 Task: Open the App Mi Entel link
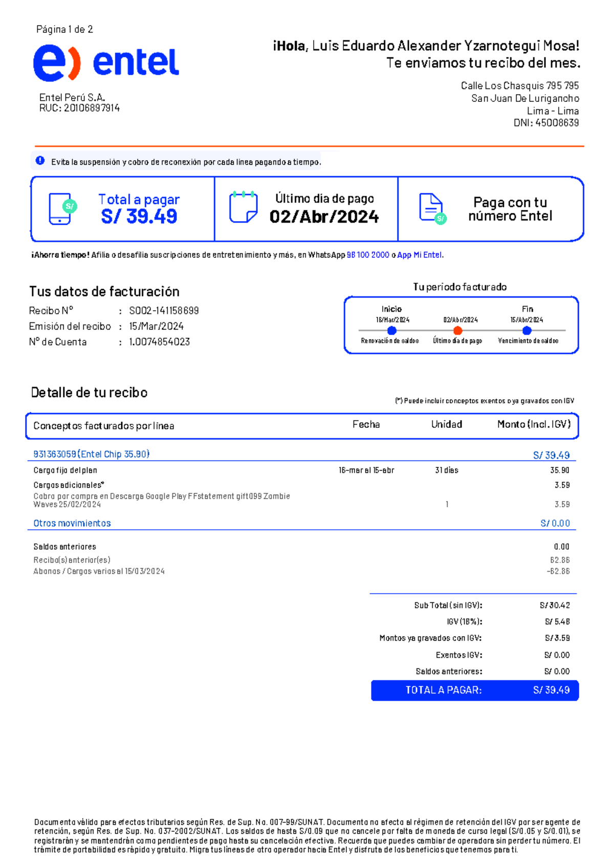[420, 255]
